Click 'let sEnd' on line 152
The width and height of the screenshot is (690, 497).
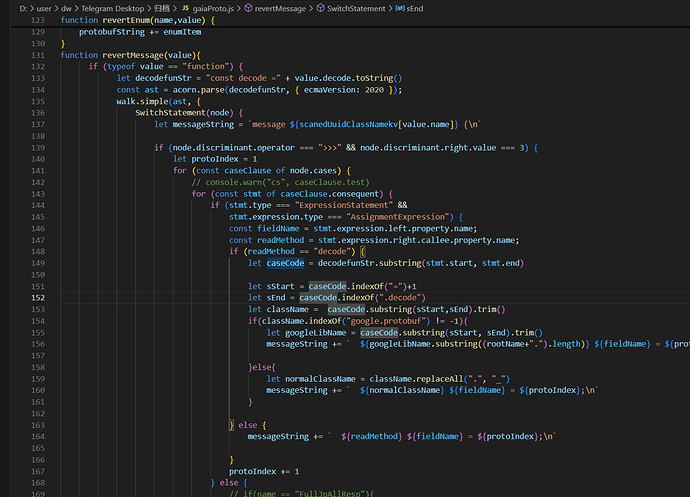click(267, 298)
